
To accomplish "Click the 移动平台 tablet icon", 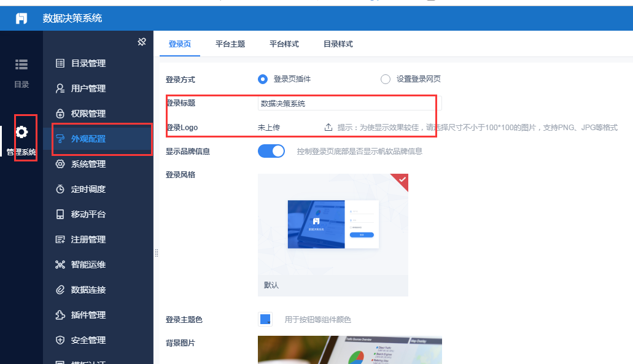I will (x=60, y=214).
